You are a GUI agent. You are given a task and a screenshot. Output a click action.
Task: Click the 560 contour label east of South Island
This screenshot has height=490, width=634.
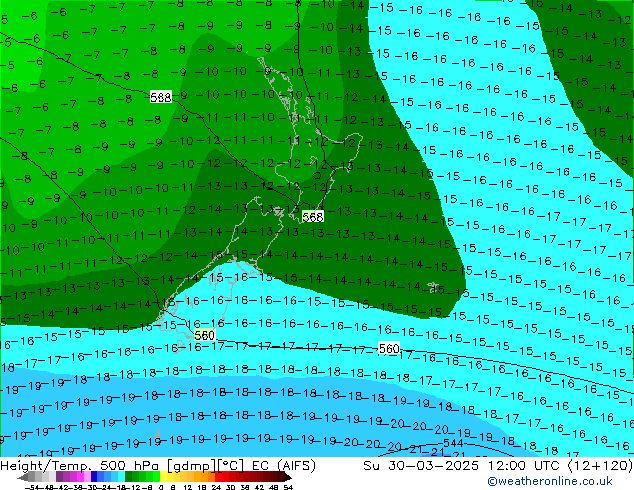389,348
